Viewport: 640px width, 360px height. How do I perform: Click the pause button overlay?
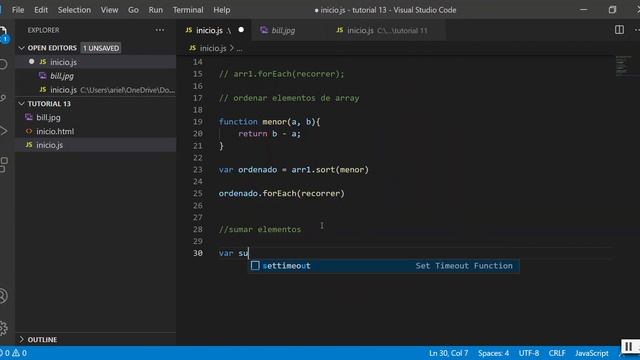point(628,347)
